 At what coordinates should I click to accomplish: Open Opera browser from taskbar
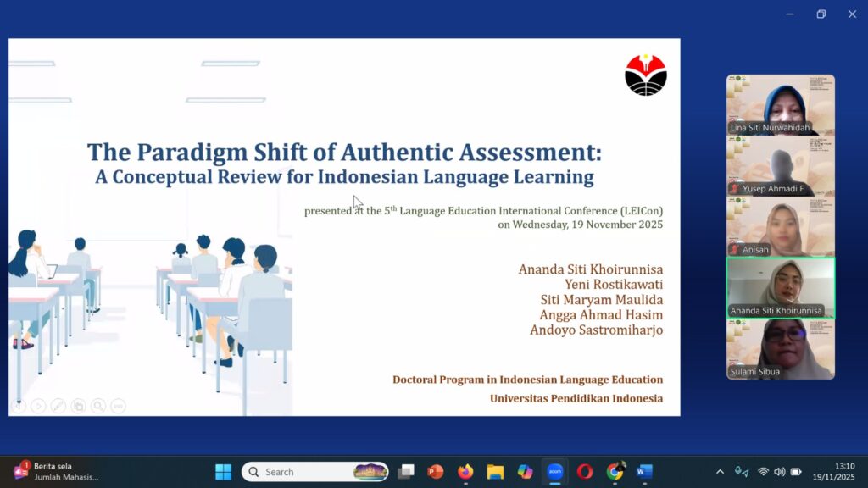click(585, 472)
